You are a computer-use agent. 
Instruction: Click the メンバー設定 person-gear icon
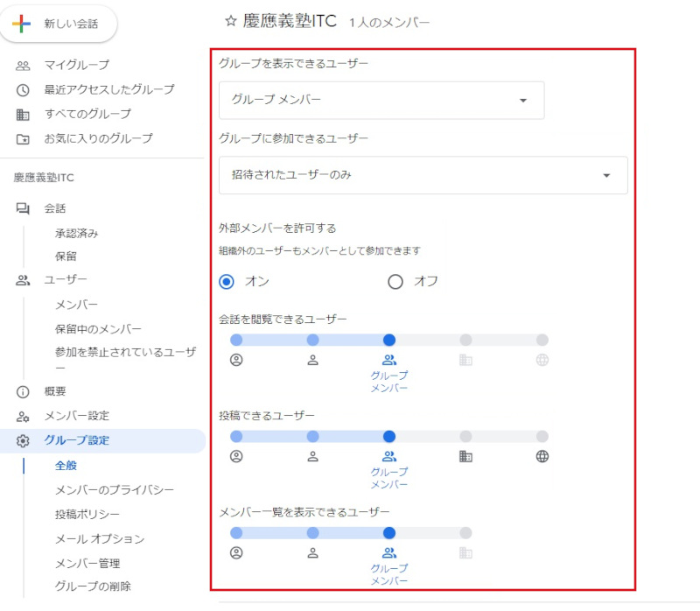point(23,416)
